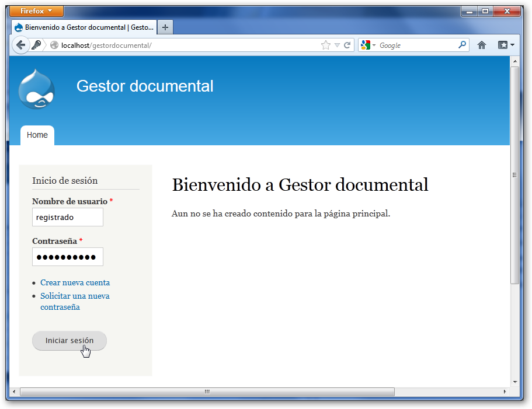Click the saved password key icon
Screen dimensions: 532x409
(36, 45)
